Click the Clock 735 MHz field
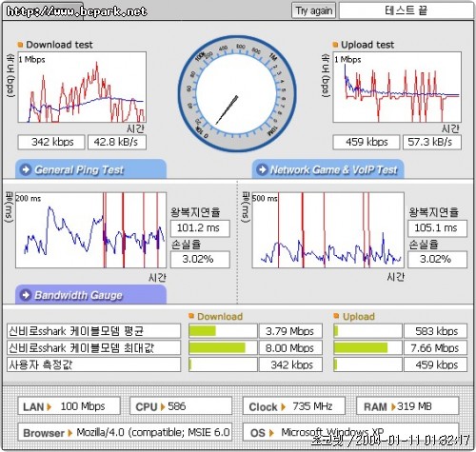This screenshot has height=452, width=476. click(x=294, y=405)
